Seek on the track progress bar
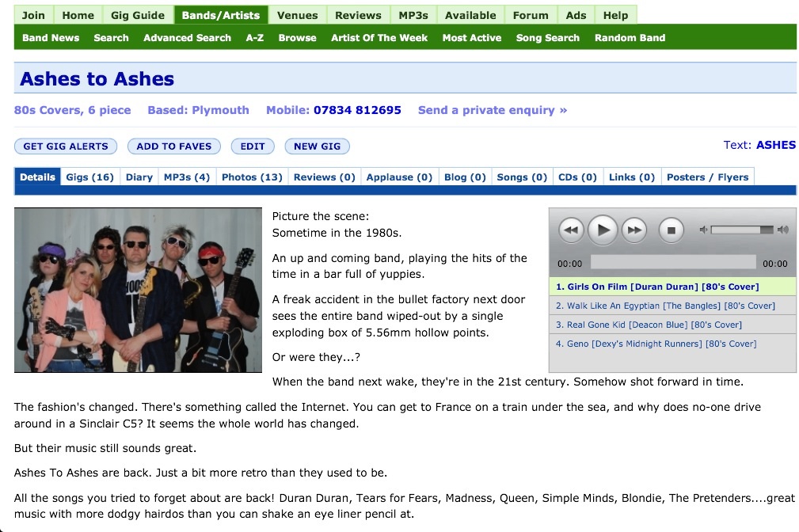This screenshot has width=799, height=532. point(672,263)
